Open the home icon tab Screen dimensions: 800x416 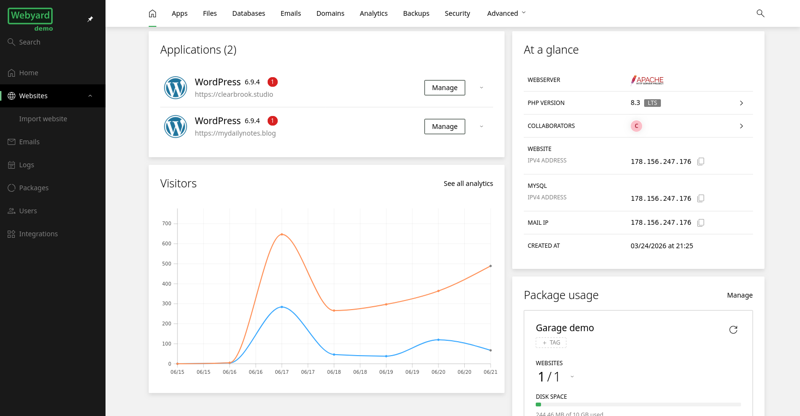click(152, 13)
